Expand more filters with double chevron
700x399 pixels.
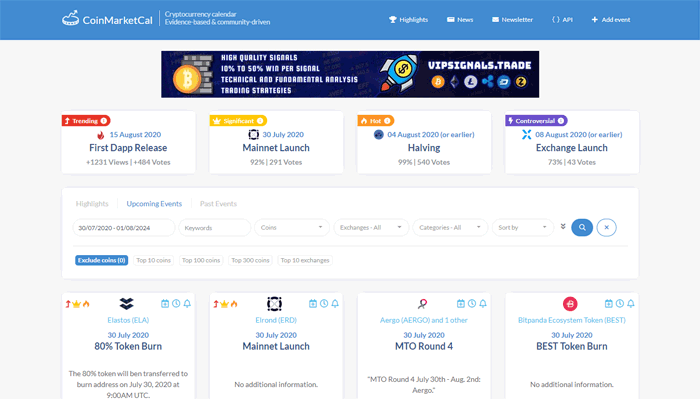563,227
